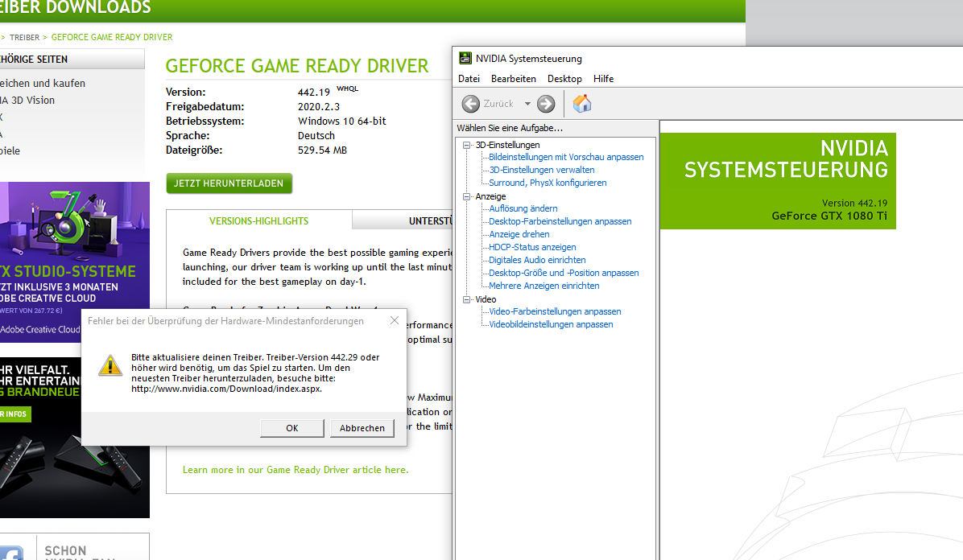This screenshot has width=963, height=560.
Task: Click the Video category label
Action: pos(486,299)
